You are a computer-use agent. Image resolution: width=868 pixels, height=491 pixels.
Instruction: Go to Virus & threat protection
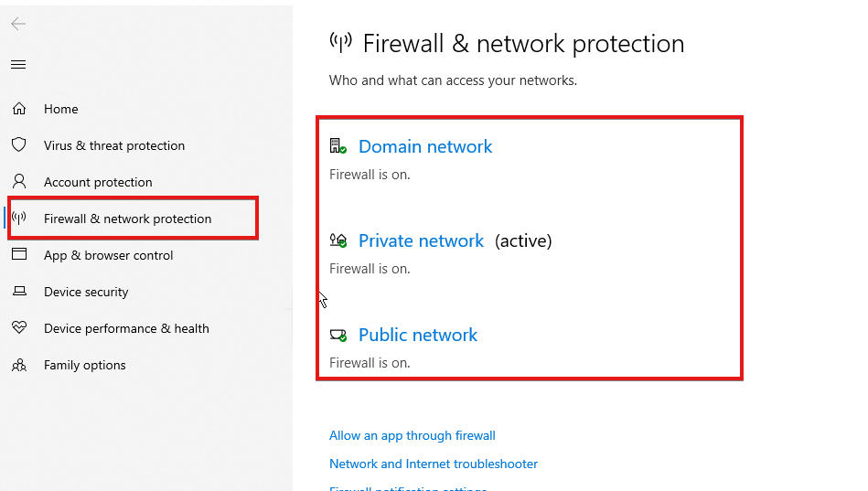[114, 145]
